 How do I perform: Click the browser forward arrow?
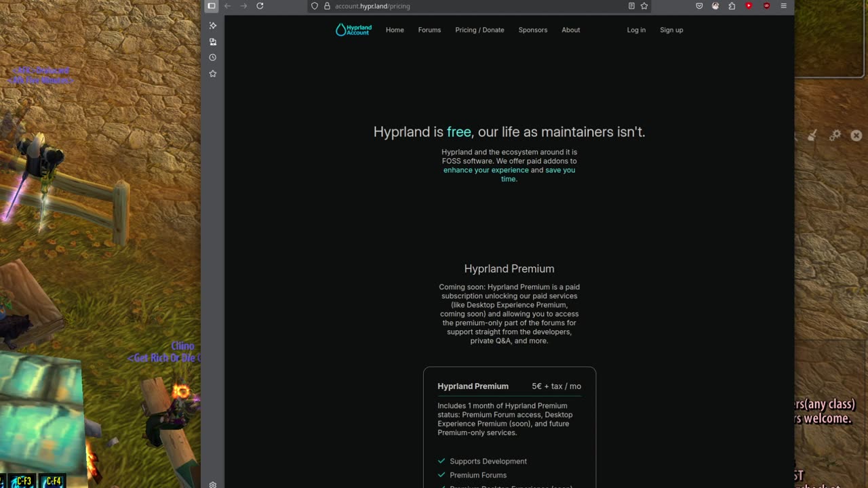point(243,6)
